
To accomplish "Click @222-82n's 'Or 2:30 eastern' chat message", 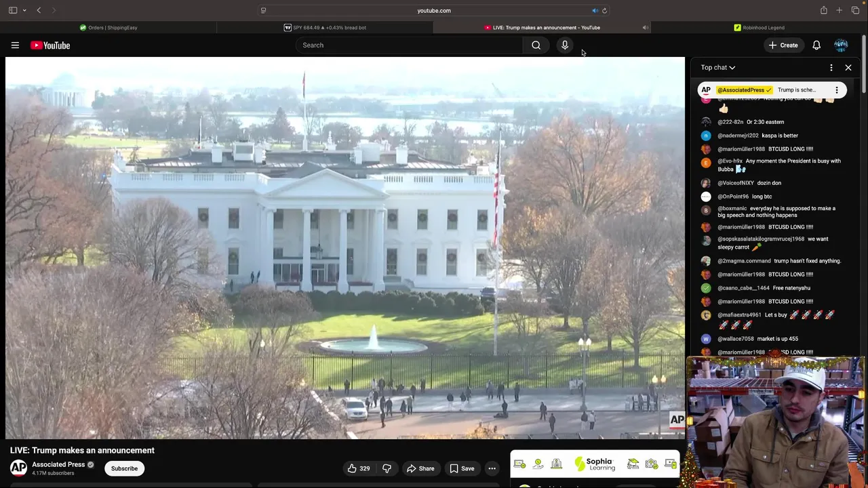I will pos(765,122).
